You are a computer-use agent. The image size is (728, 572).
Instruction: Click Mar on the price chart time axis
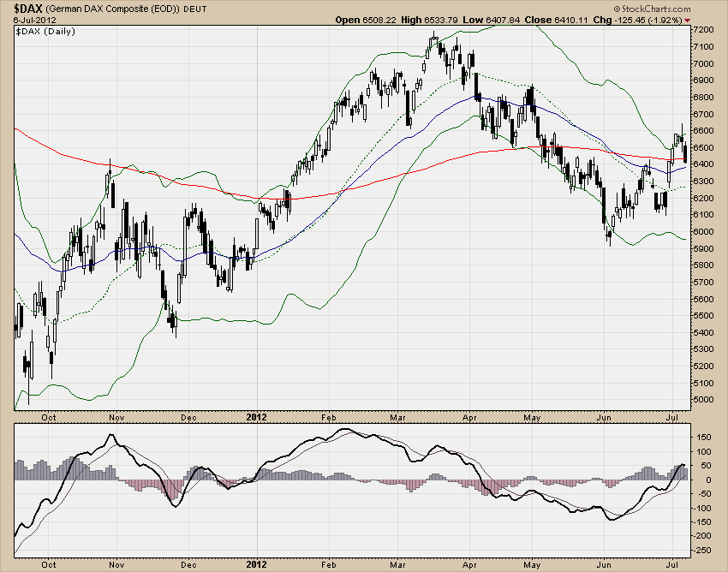click(x=397, y=417)
